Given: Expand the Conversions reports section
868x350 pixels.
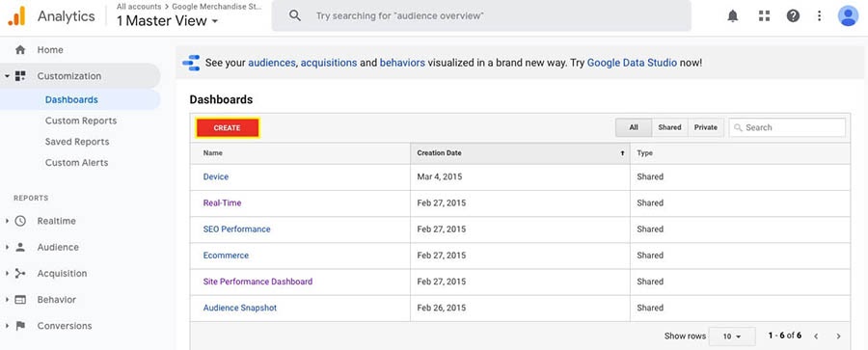Looking at the screenshot, I should click(7, 326).
